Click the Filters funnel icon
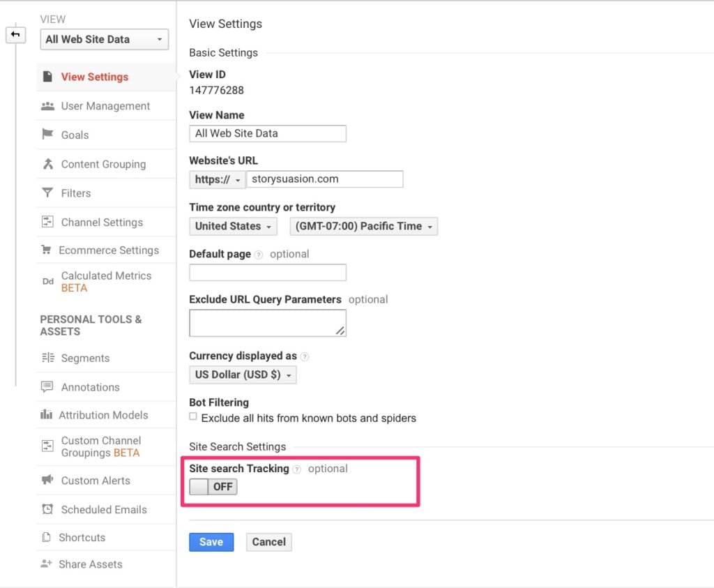The height and width of the screenshot is (588, 714). (x=47, y=193)
